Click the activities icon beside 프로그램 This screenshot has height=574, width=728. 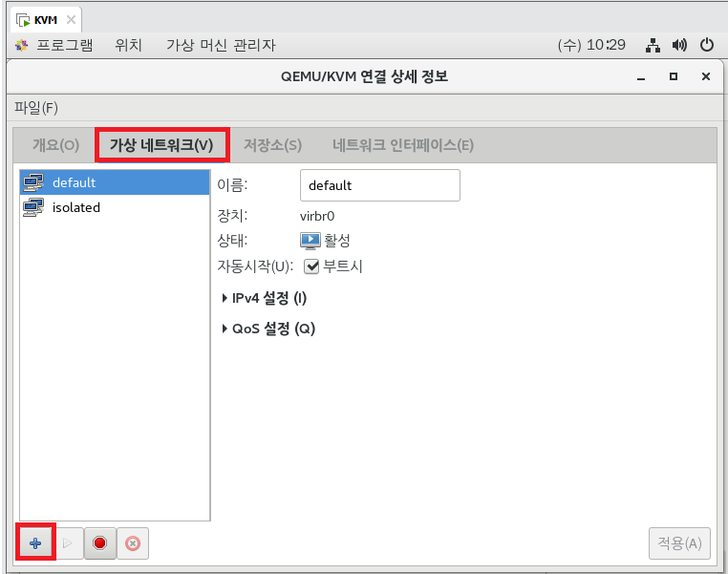click(x=21, y=45)
